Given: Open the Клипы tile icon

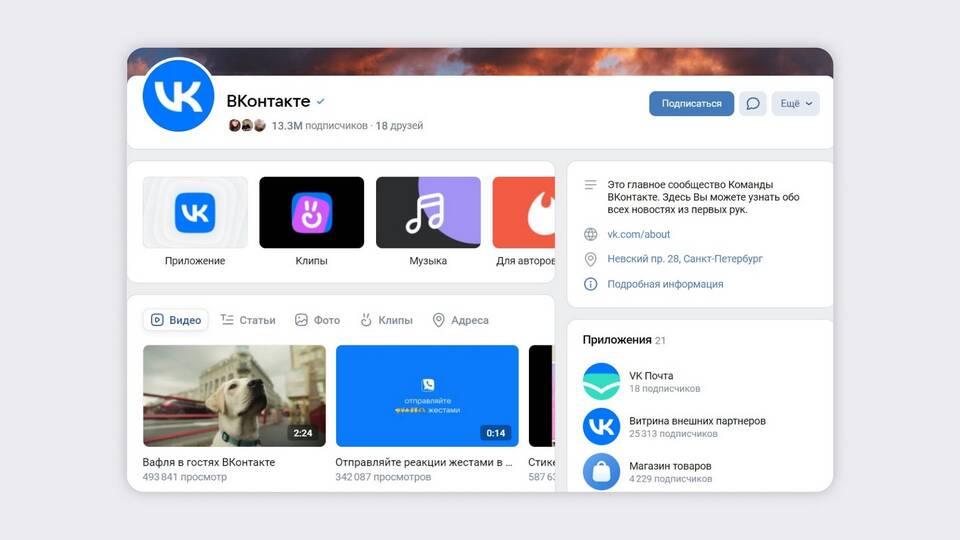Looking at the screenshot, I should [x=311, y=213].
